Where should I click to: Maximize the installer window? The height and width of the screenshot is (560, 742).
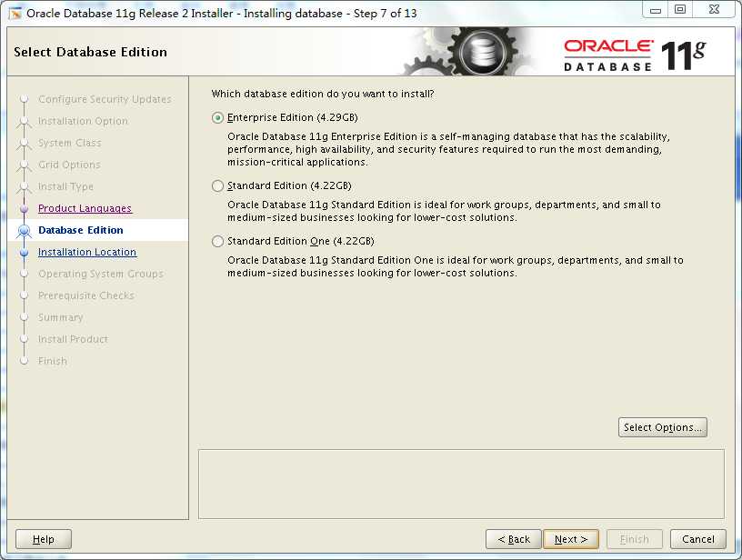tap(680, 10)
